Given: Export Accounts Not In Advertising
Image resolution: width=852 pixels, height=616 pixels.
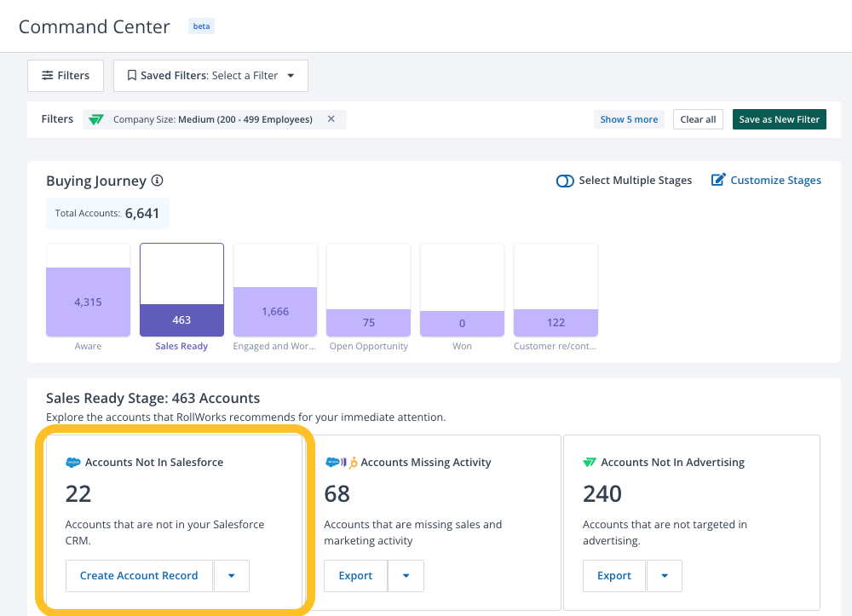Looking at the screenshot, I should pyautogui.click(x=614, y=576).
